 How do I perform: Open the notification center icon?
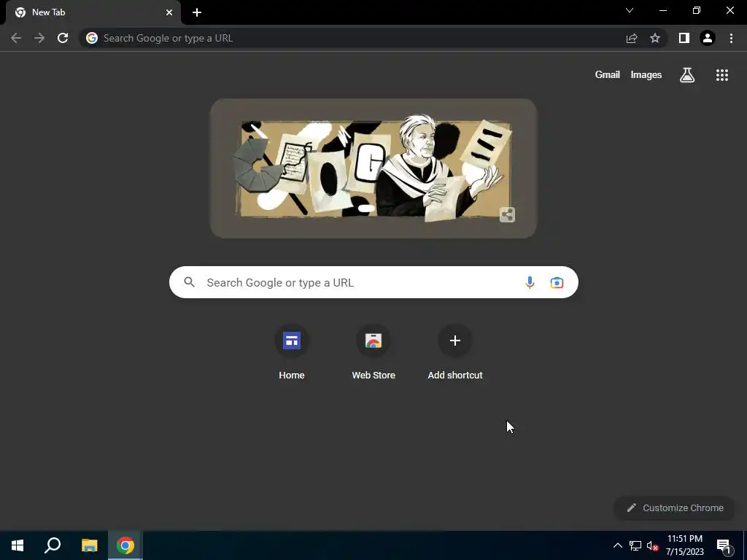[724, 546]
